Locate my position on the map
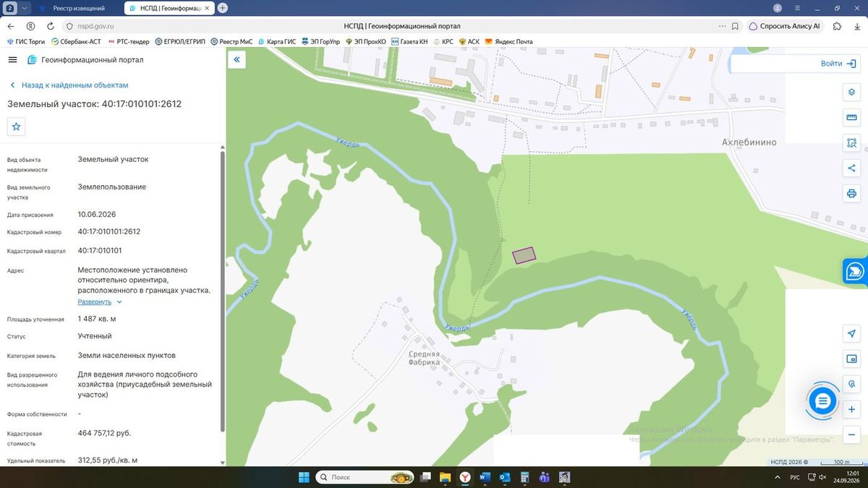Screen dimensions: 868x488 [851, 333]
